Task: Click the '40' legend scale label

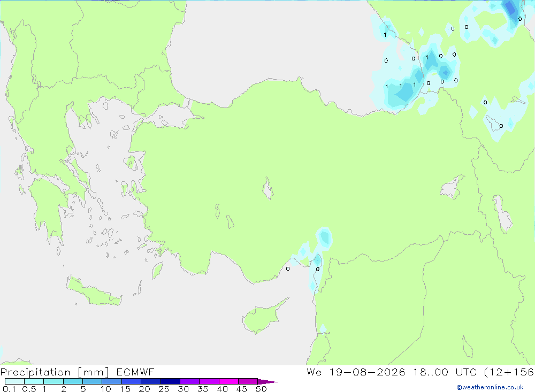Action: 222,389
